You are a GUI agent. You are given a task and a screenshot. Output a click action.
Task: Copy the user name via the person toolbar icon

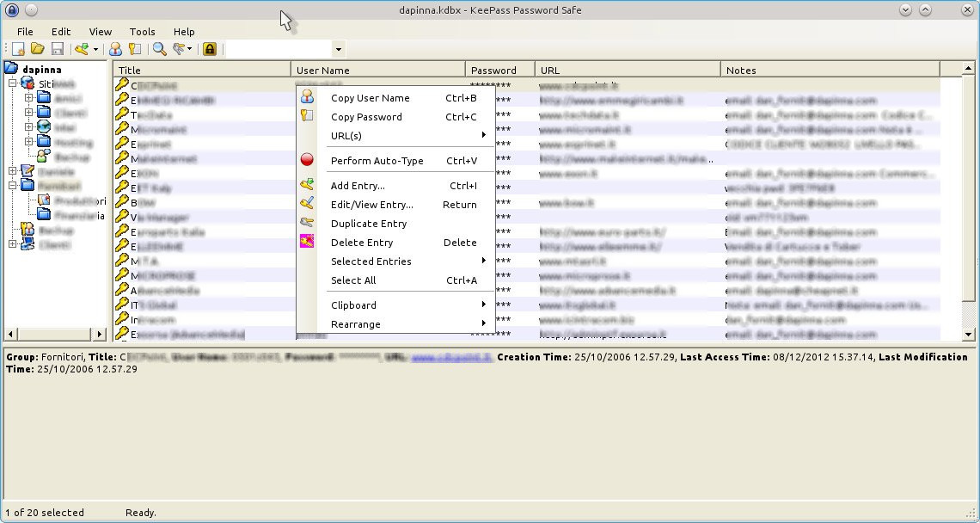click(x=115, y=48)
